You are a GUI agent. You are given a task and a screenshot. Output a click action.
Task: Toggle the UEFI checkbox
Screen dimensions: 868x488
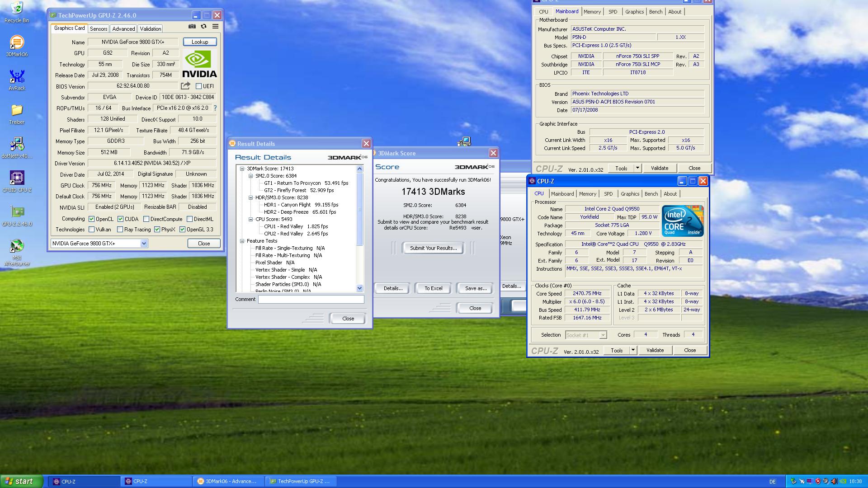tap(198, 86)
